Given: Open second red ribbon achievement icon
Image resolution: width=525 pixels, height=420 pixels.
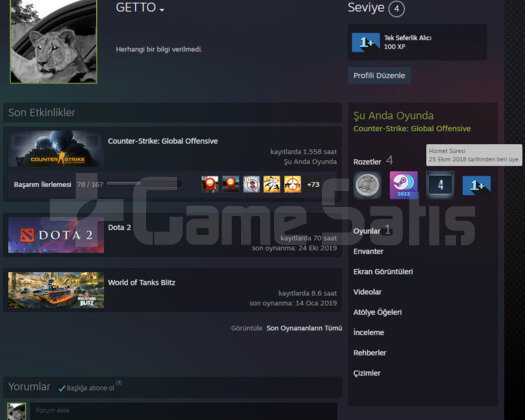Looking at the screenshot, I should (231, 184).
